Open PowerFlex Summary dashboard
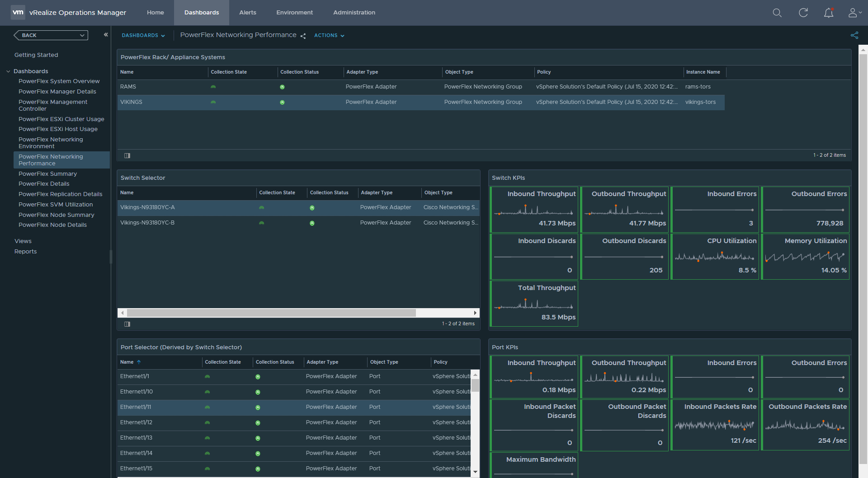The width and height of the screenshot is (868, 478). coord(47,174)
